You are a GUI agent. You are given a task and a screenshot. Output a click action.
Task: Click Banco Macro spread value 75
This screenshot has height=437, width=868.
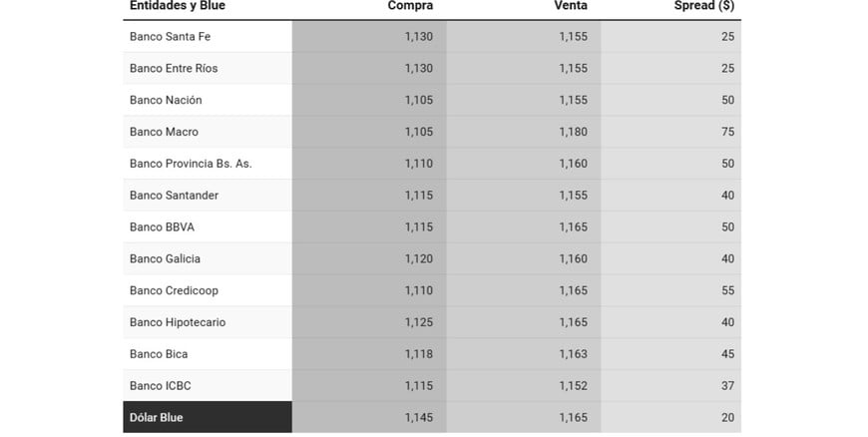tap(727, 133)
